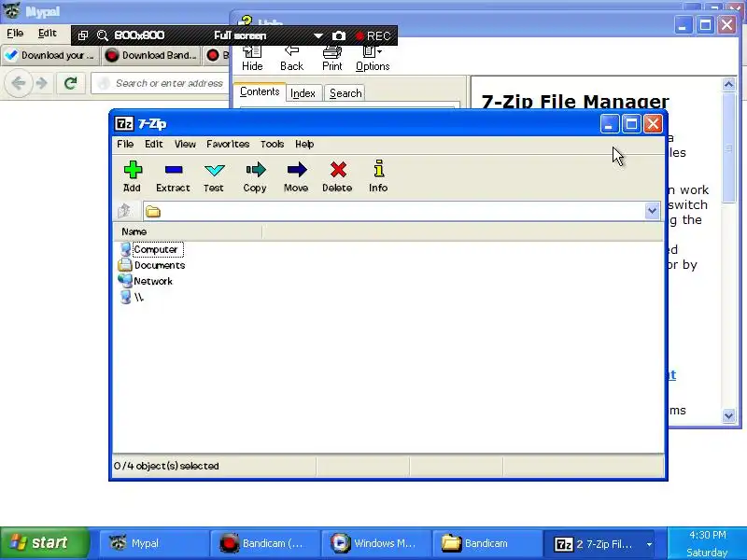Open the Mypal Edit menu
The image size is (747, 560).
48,33
